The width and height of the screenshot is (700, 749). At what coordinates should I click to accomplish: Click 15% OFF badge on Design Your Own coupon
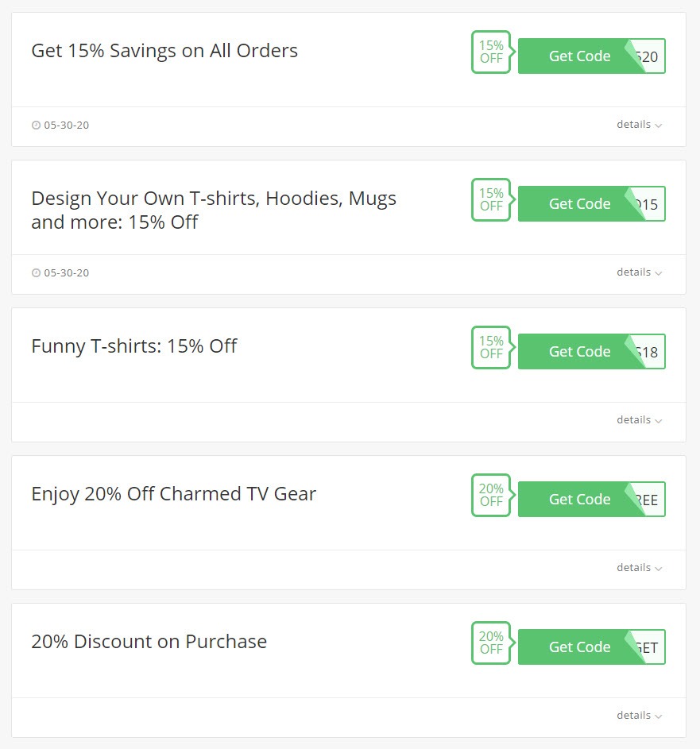(x=491, y=200)
